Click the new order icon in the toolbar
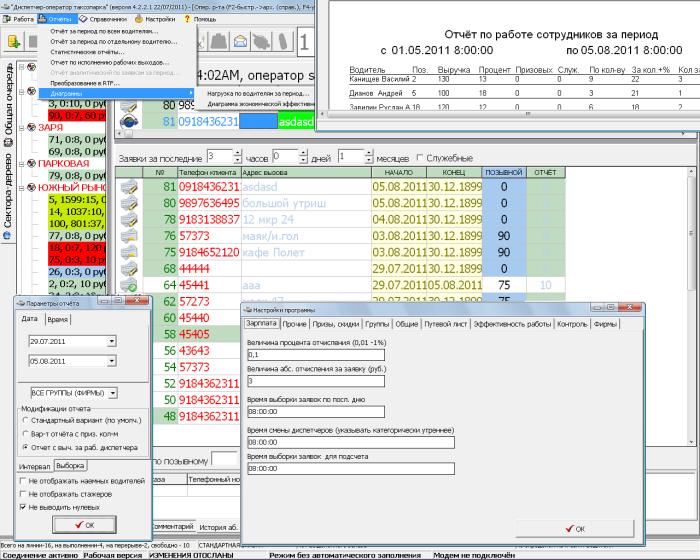This screenshot has height=560, width=700. pyautogui.click(x=15, y=41)
